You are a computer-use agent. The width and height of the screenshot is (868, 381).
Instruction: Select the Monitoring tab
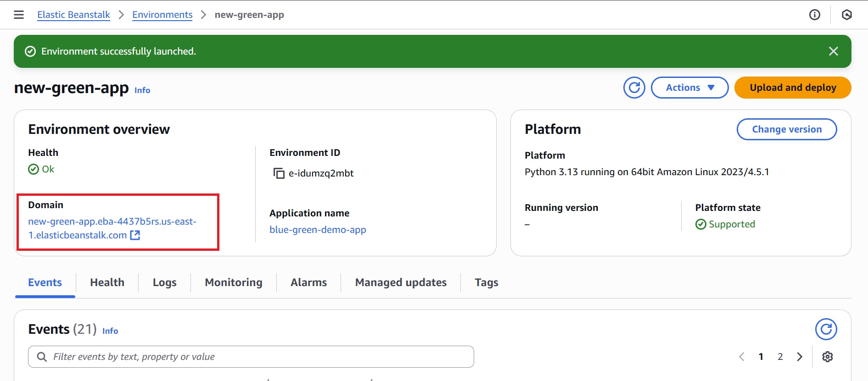(x=233, y=282)
